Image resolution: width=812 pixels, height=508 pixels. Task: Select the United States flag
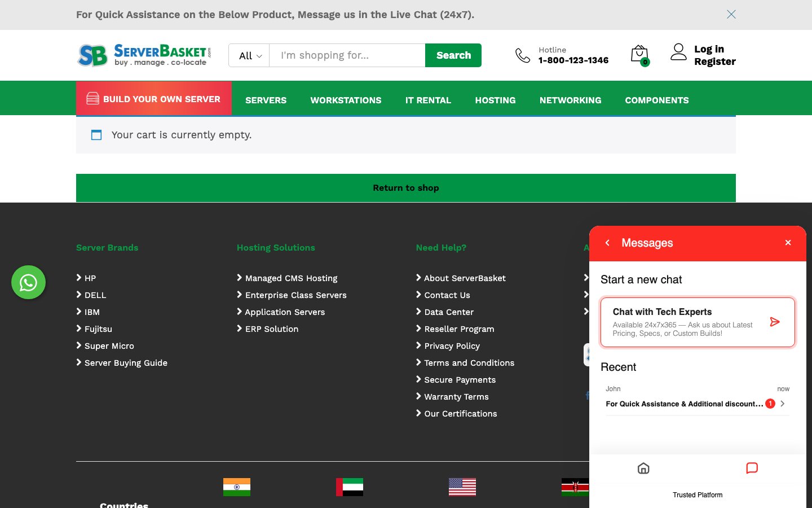click(462, 487)
